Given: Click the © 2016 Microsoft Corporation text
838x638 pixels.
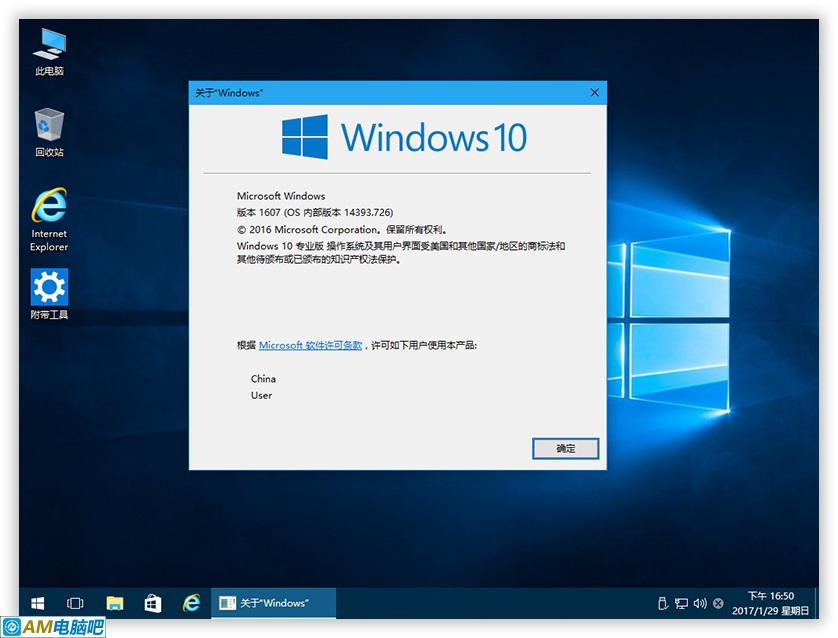Looking at the screenshot, I should (x=342, y=229).
